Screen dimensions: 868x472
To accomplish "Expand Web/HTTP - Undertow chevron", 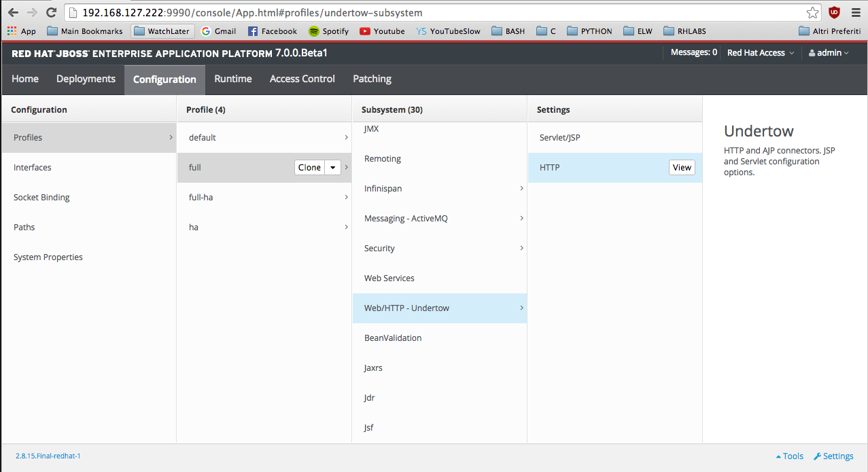I will click(521, 308).
